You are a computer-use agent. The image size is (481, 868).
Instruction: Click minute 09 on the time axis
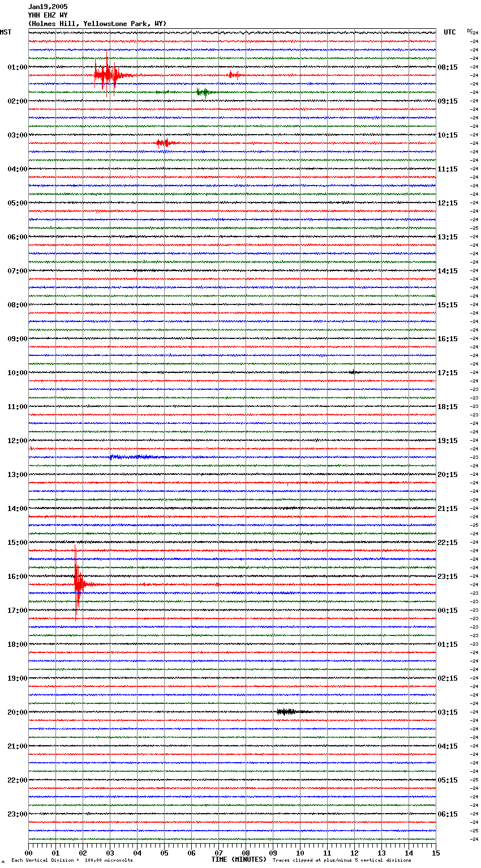pos(273,853)
